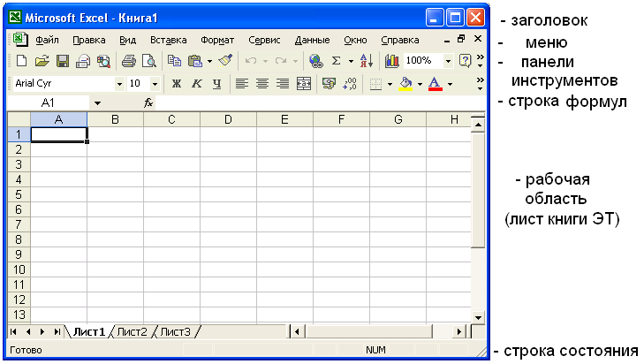Open the Paste options arrow
The width and height of the screenshot is (644, 364).
209,62
